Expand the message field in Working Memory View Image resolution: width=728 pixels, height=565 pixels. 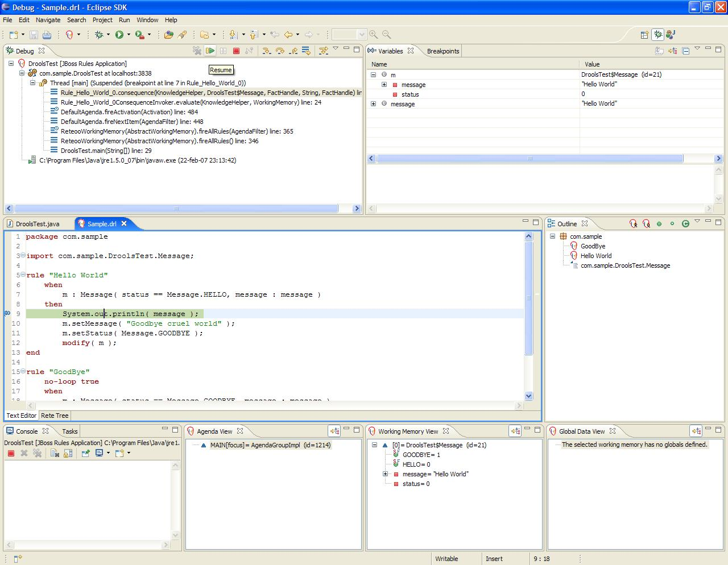click(385, 474)
